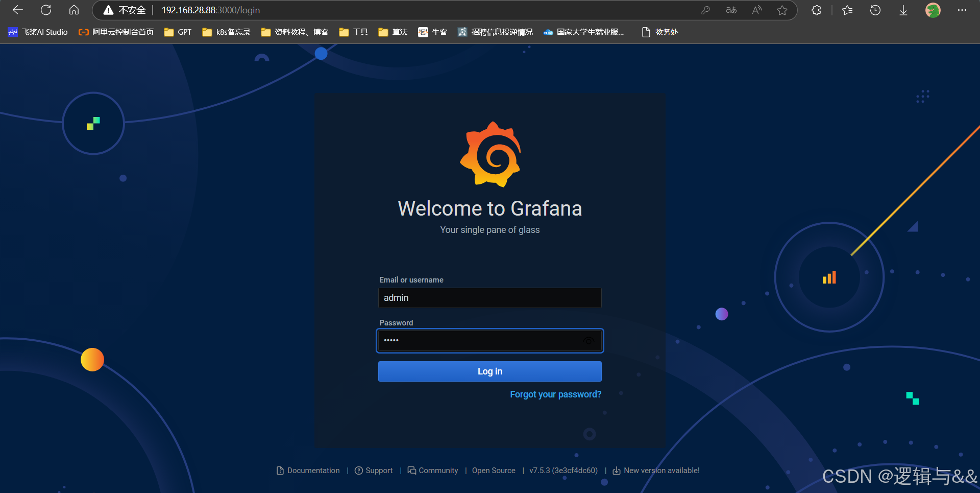980x493 pixels.
Task: Open the Open Source footer link
Action: click(x=494, y=471)
